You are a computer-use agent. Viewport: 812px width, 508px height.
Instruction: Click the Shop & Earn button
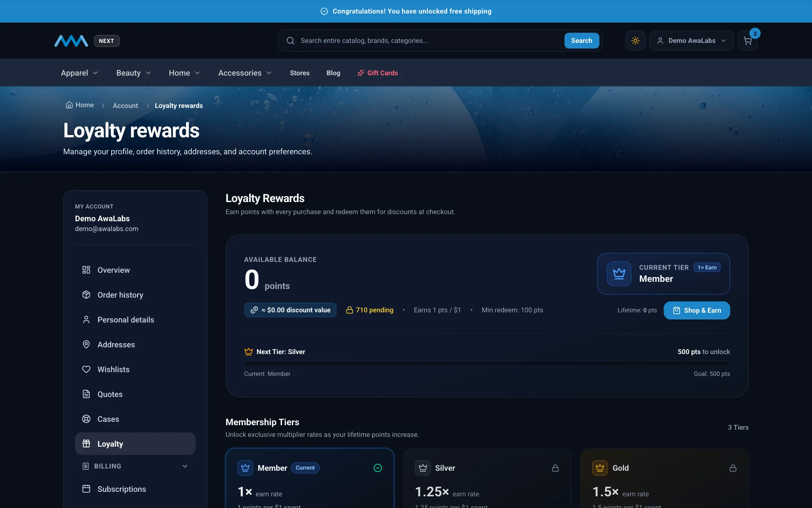(x=697, y=310)
